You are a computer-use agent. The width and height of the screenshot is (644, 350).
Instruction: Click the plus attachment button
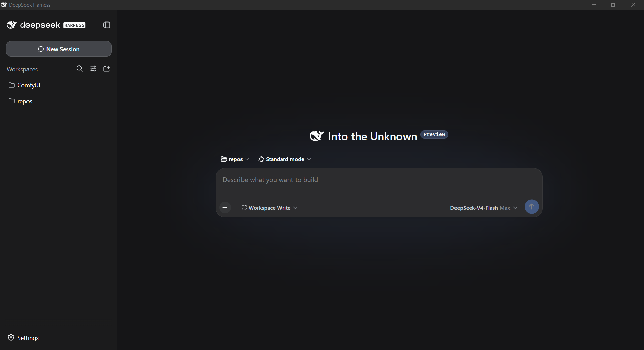coord(225,208)
